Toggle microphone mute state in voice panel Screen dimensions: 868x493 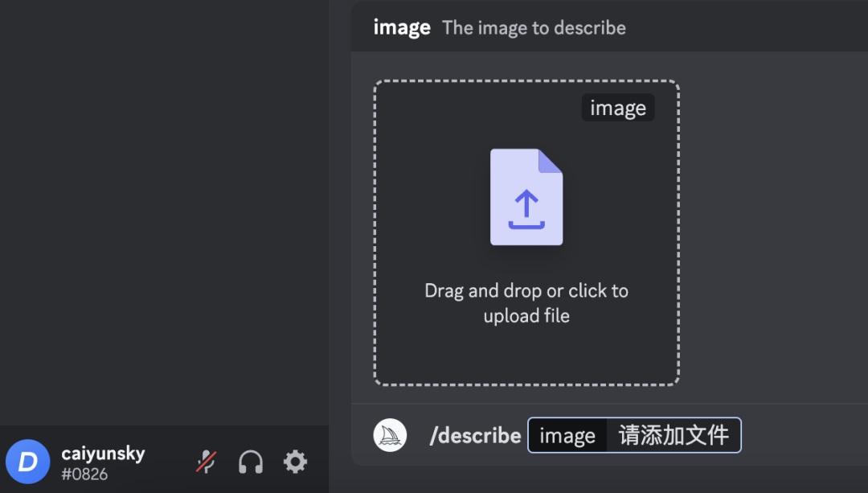coord(206,462)
